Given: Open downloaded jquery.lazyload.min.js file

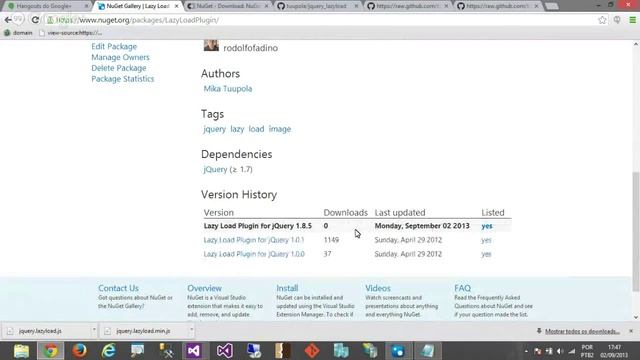Looking at the screenshot, I should point(143,331).
